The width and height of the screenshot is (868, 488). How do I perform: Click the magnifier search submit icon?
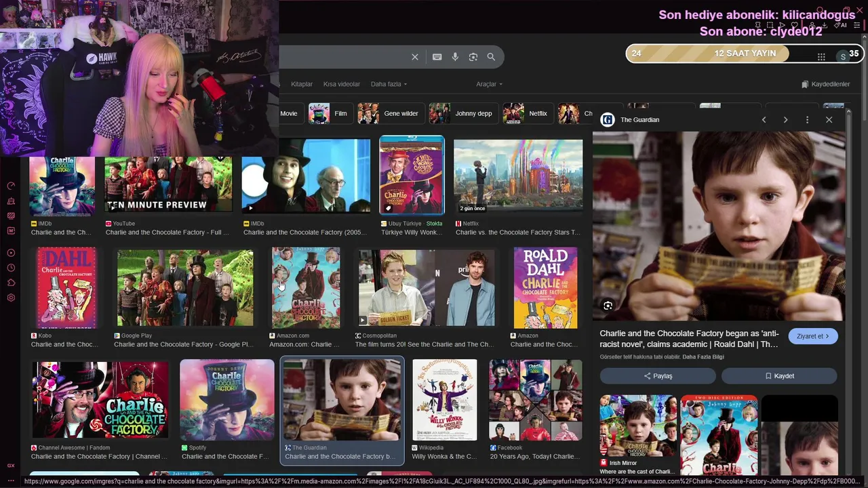[491, 57]
